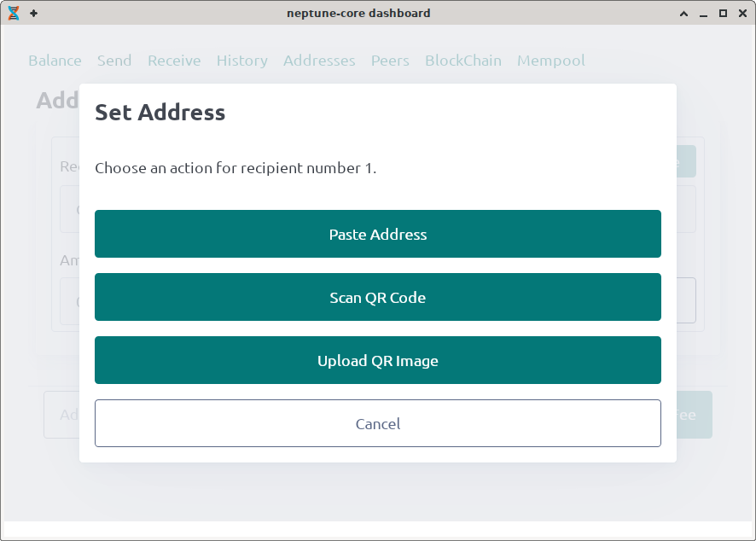Maximize the neptune-core dashboard window
This screenshot has width=756, height=541.
pos(723,14)
